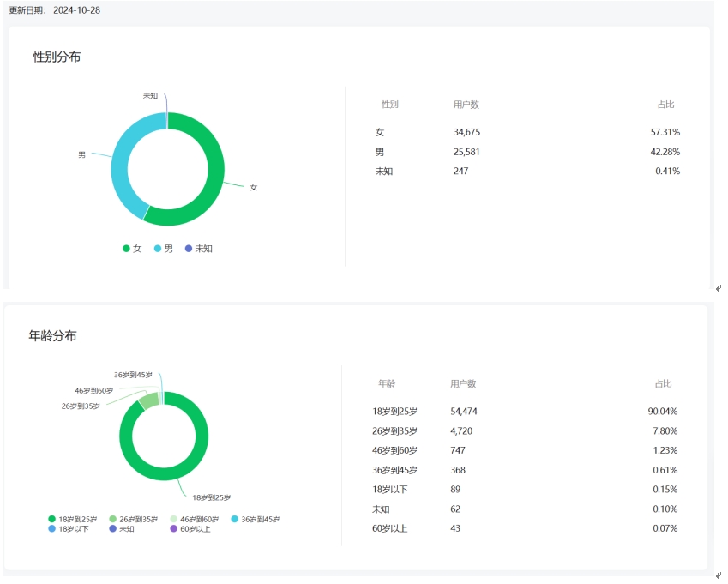Click the 占比 header in age table

(x=664, y=384)
